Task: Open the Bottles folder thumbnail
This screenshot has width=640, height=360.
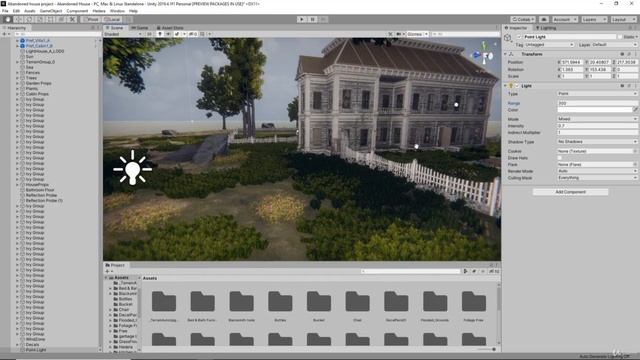Action: pyautogui.click(x=280, y=302)
